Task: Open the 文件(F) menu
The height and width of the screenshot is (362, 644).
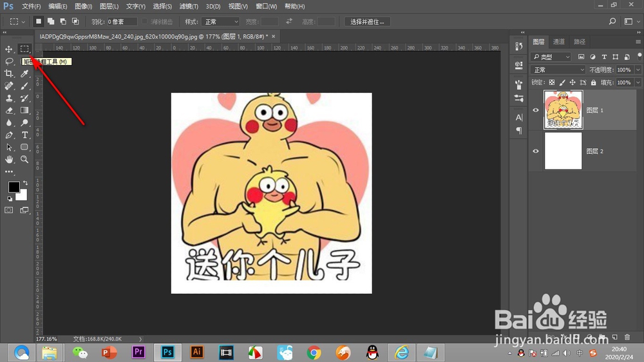Action: click(x=31, y=6)
